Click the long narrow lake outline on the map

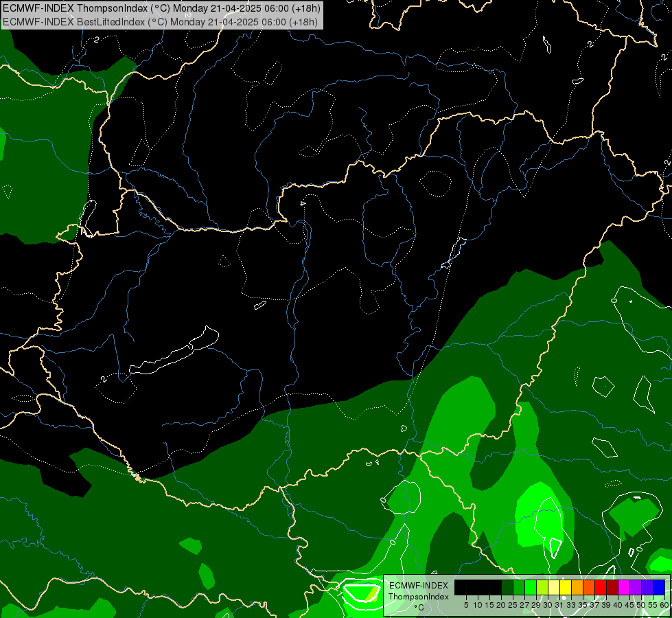coord(174,351)
